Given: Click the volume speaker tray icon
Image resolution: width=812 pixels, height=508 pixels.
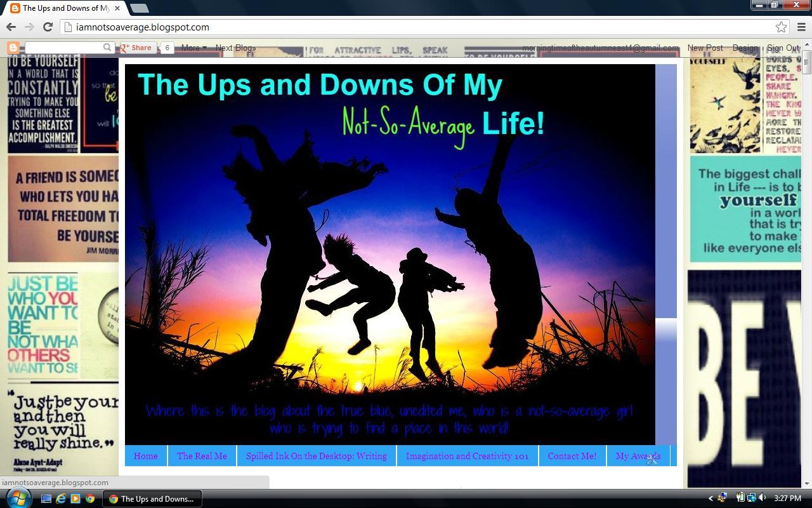Looking at the screenshot, I should pos(762,498).
